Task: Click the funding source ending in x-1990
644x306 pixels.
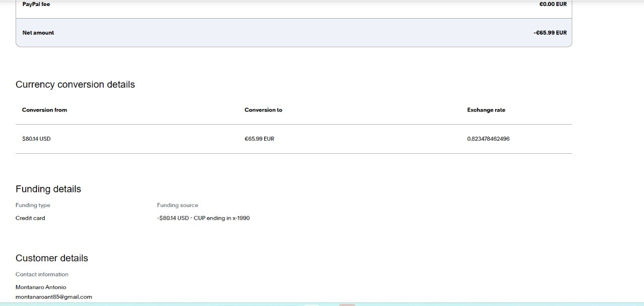Action: click(x=203, y=218)
